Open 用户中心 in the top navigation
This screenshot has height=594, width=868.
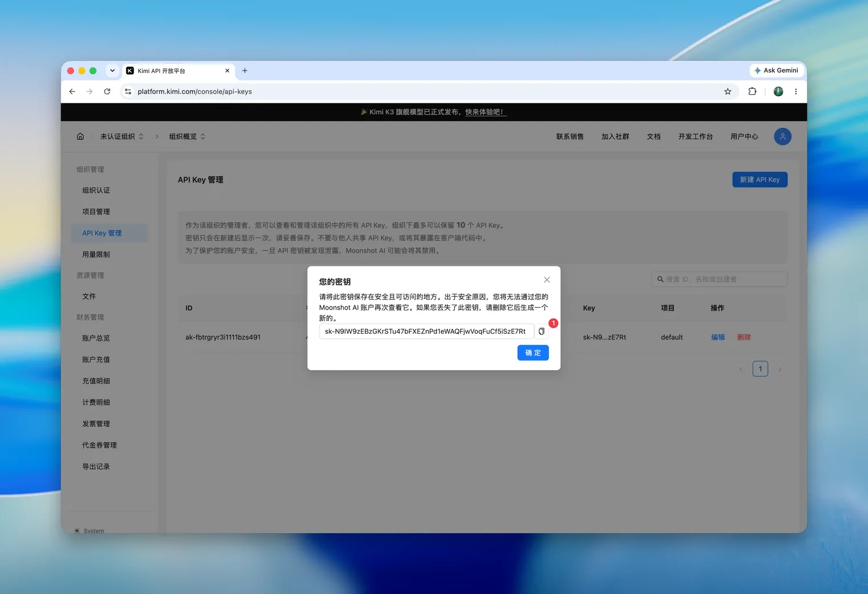744,136
